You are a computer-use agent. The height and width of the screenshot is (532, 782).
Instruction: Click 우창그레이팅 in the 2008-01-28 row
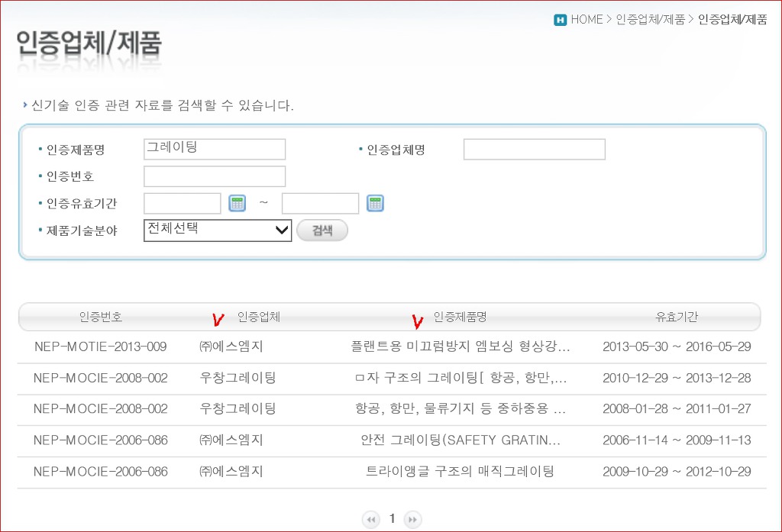tap(238, 409)
